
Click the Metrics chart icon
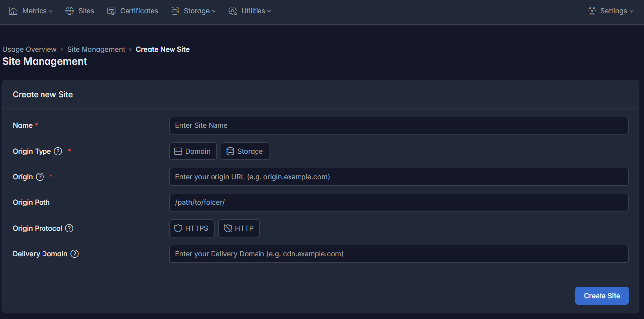[13, 11]
